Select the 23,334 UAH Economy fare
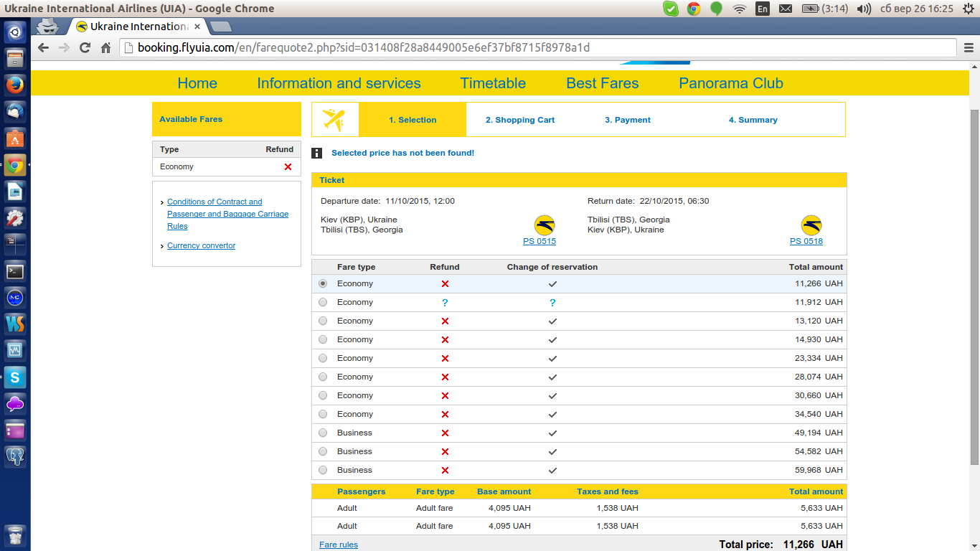This screenshot has height=551, width=980. click(323, 359)
